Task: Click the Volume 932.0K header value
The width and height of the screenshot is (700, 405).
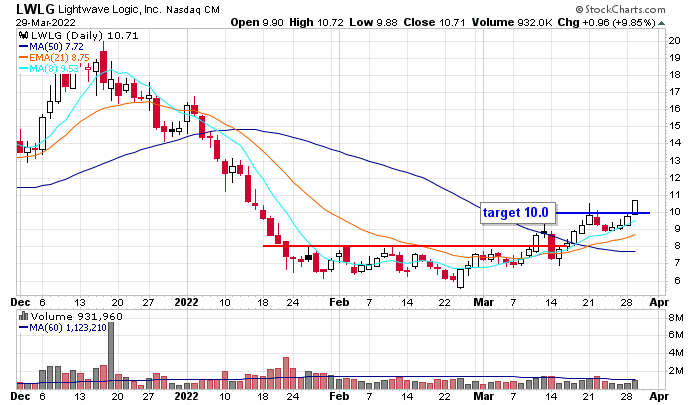Action: (512, 22)
